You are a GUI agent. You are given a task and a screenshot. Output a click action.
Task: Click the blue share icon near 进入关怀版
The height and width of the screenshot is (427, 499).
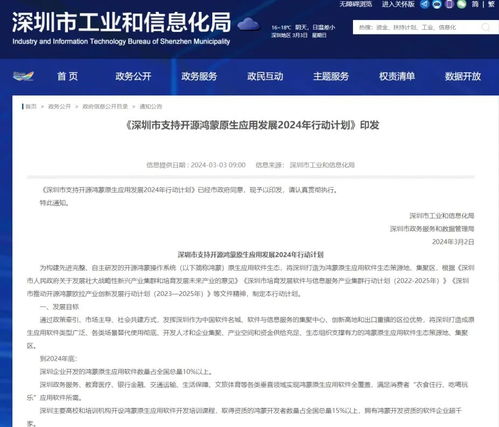[424, 4]
